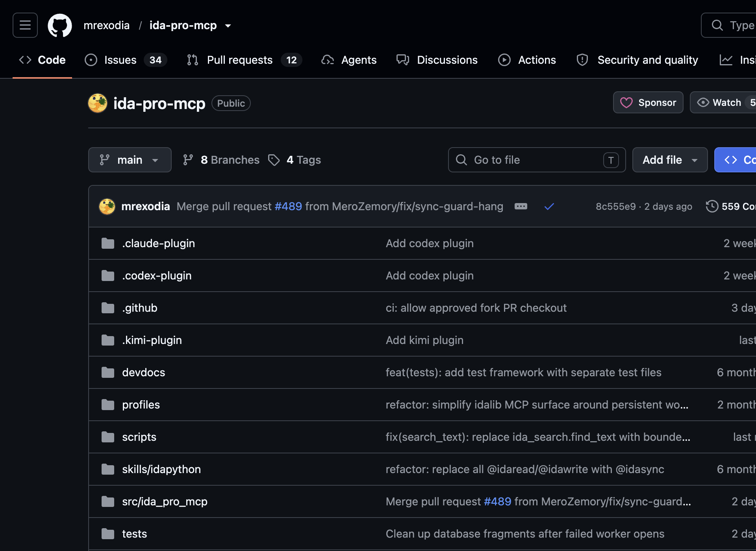Click the .codex-plugin folder icon
This screenshot has height=551, width=756.
pyautogui.click(x=108, y=275)
